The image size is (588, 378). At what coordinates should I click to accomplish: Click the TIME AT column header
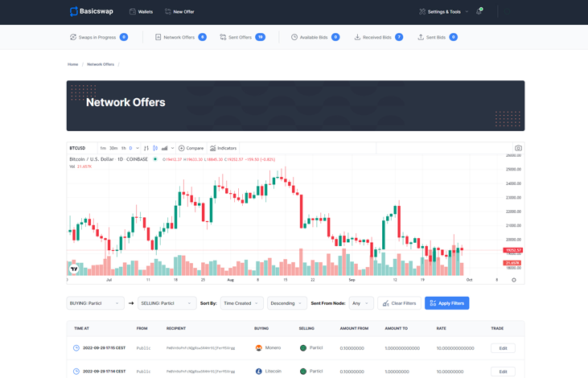click(81, 328)
